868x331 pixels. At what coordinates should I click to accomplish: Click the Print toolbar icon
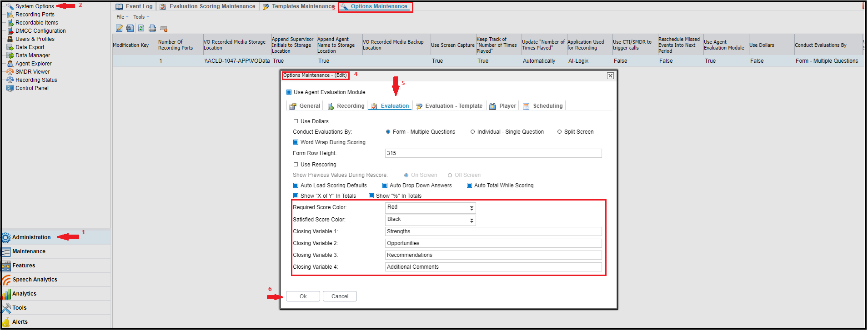152,28
